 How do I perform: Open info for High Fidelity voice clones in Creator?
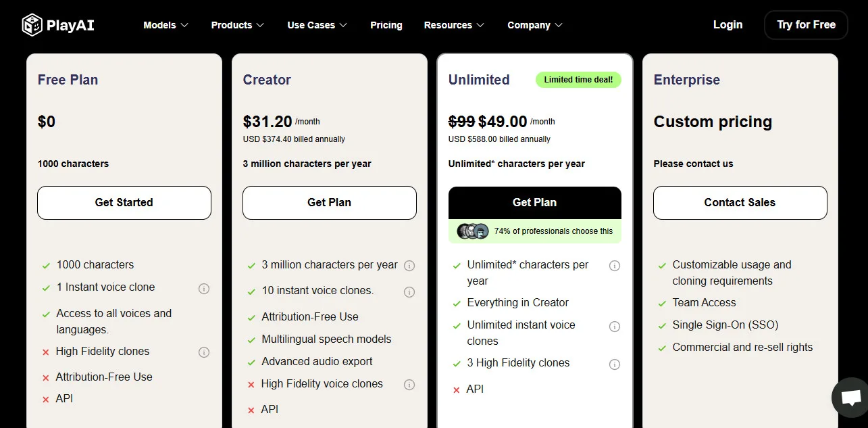click(x=409, y=385)
